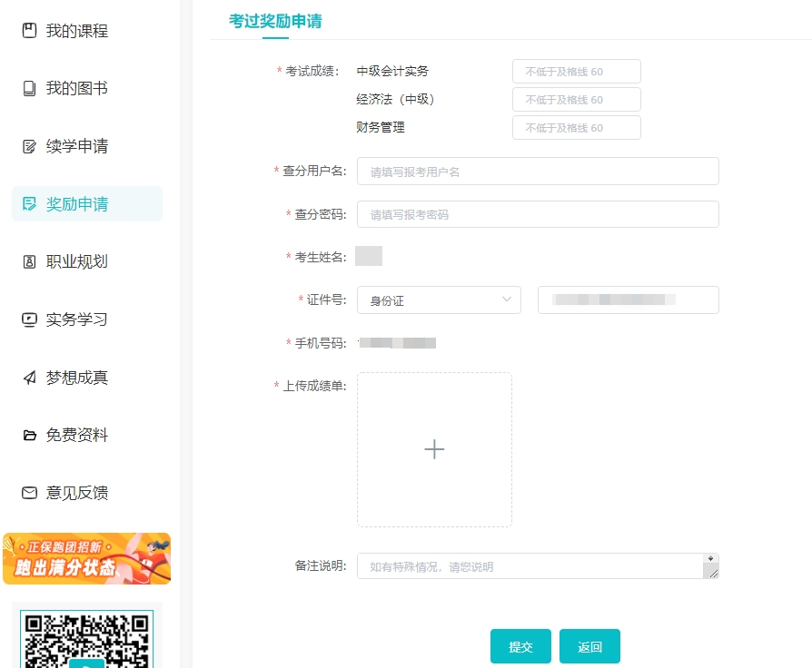Click the 查分用户名 input field
The height and width of the screenshot is (668, 812).
click(x=538, y=171)
